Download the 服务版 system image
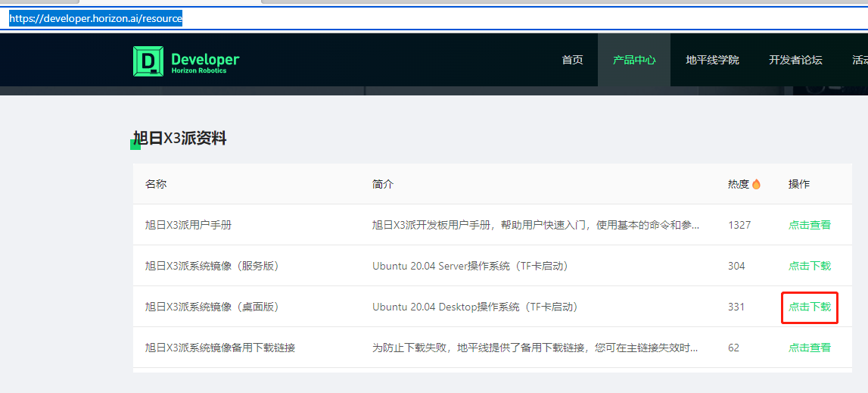 810,266
